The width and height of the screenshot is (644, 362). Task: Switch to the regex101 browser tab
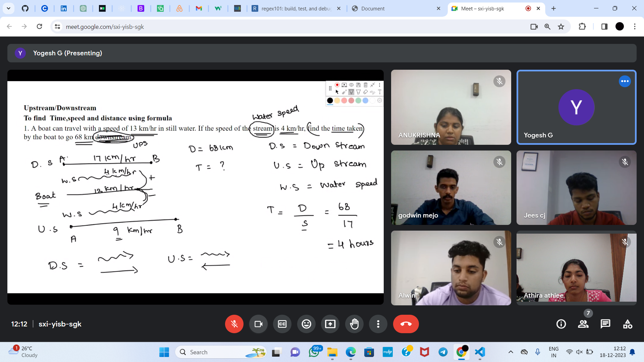[x=295, y=8]
